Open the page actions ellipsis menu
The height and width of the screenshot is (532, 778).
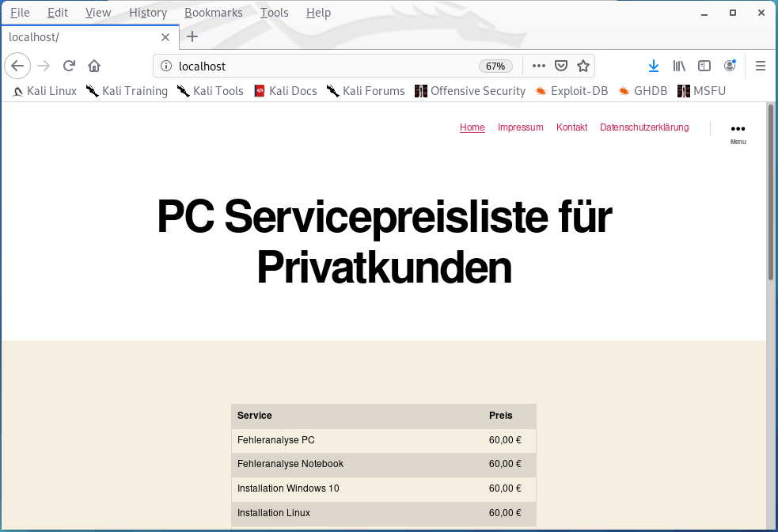tap(538, 66)
